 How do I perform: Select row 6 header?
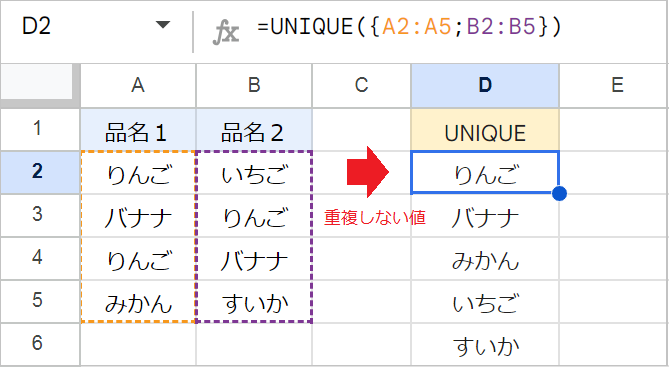40,344
